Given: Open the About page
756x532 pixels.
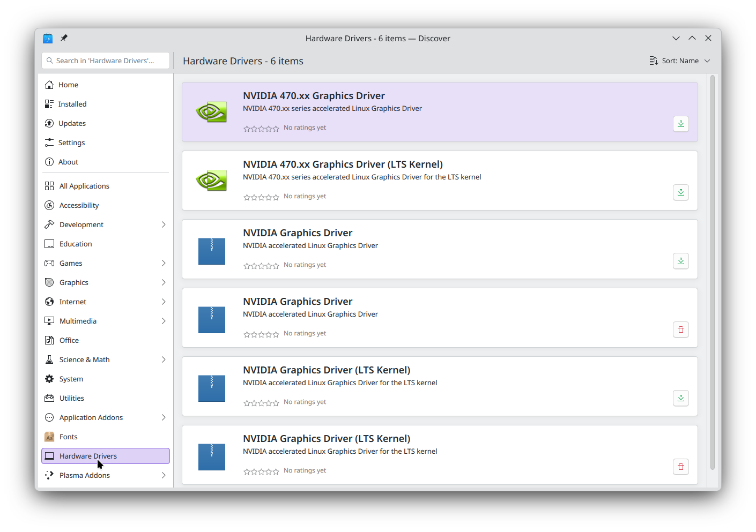Looking at the screenshot, I should pos(68,162).
